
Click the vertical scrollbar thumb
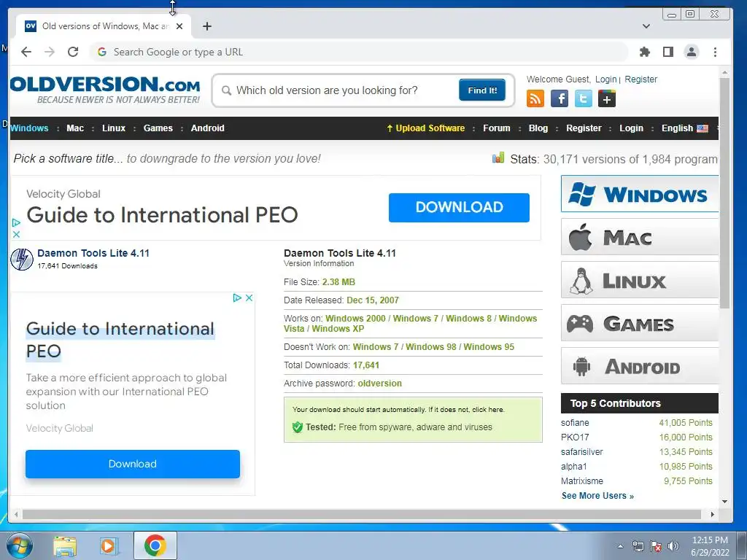click(x=724, y=192)
